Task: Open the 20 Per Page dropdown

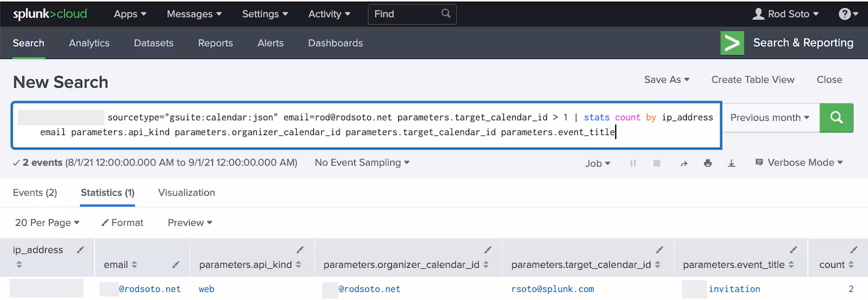Action: [x=47, y=223]
